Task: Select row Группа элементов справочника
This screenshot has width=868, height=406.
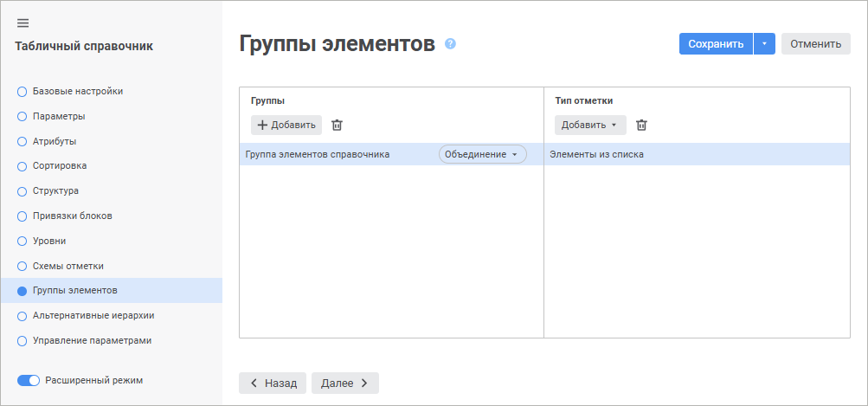Action: pyautogui.click(x=391, y=155)
